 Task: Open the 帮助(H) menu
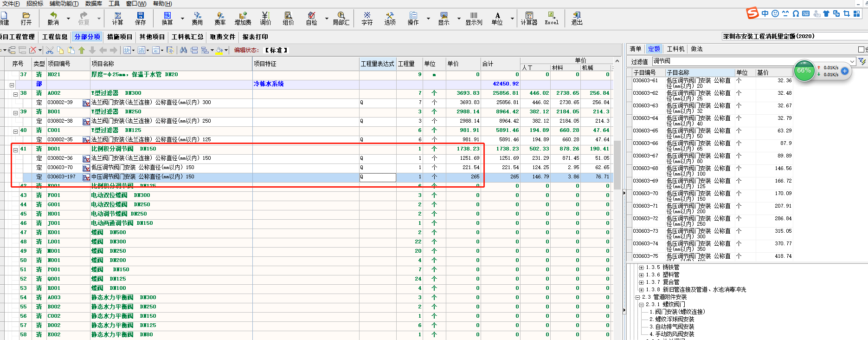click(162, 4)
